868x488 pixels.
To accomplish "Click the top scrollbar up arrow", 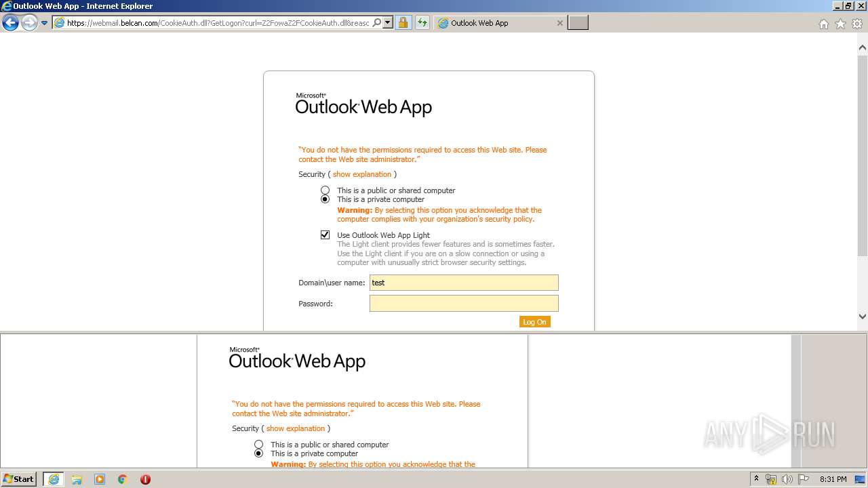I will pyautogui.click(x=863, y=48).
